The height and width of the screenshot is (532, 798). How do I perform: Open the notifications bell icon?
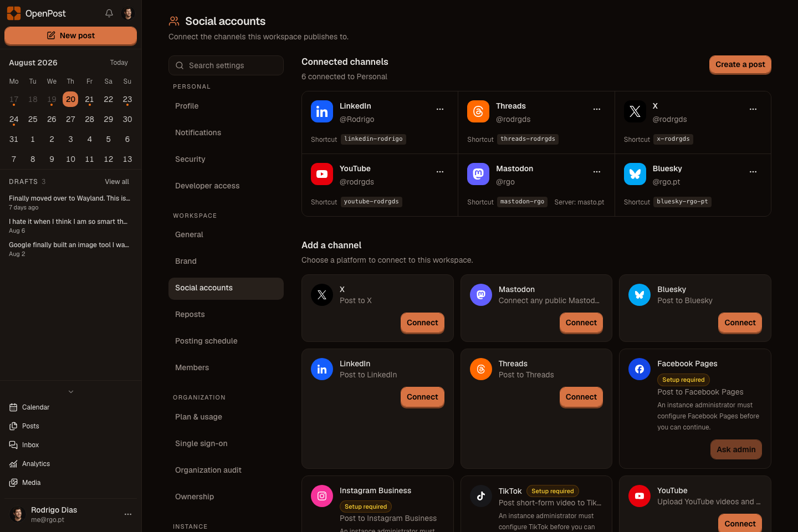[x=109, y=13]
